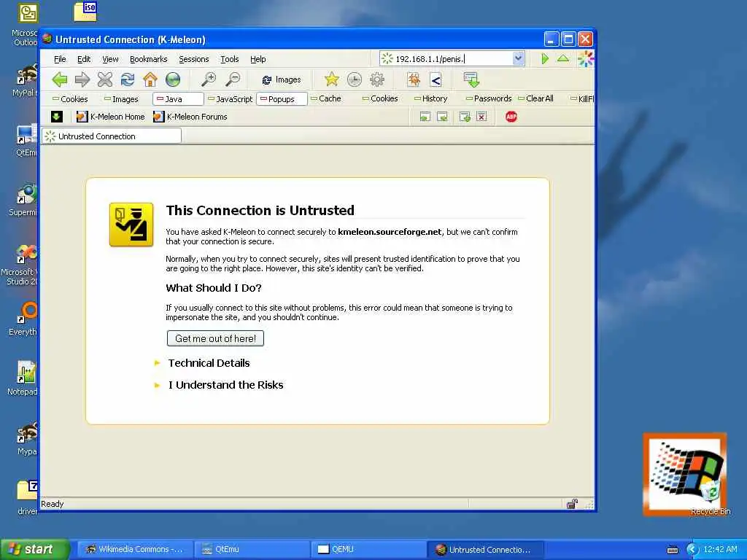This screenshot has height=560, width=747.
Task: Toggle Passwords privacy button
Action: (x=489, y=98)
